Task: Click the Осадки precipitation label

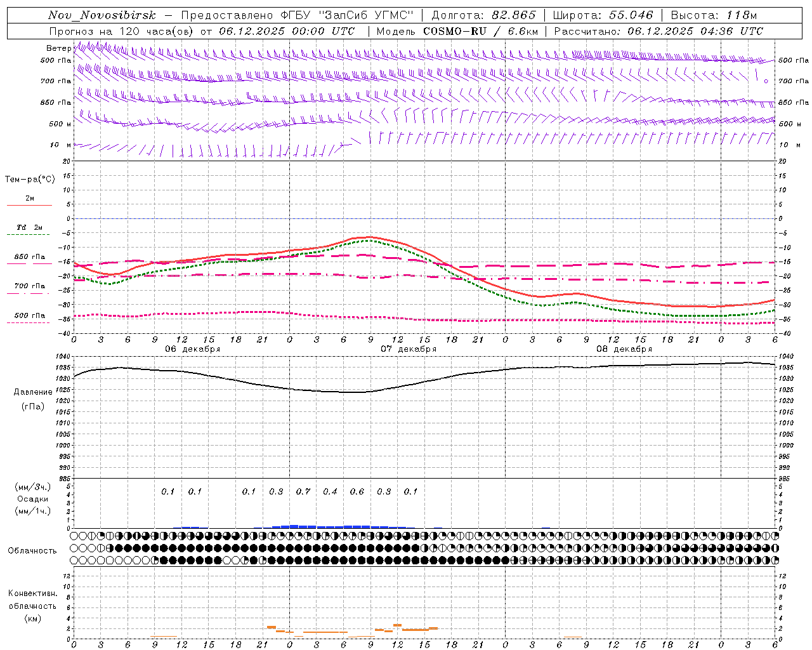Action: point(32,499)
